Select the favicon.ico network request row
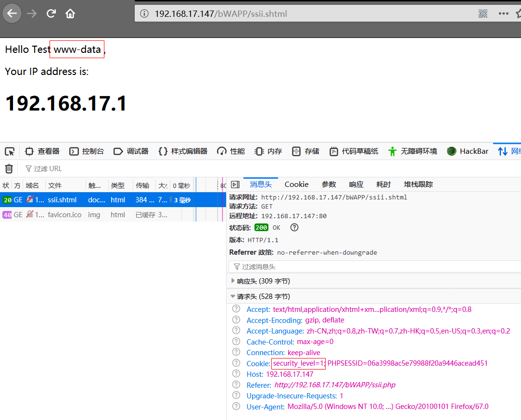The height and width of the screenshot is (420, 521). point(64,215)
